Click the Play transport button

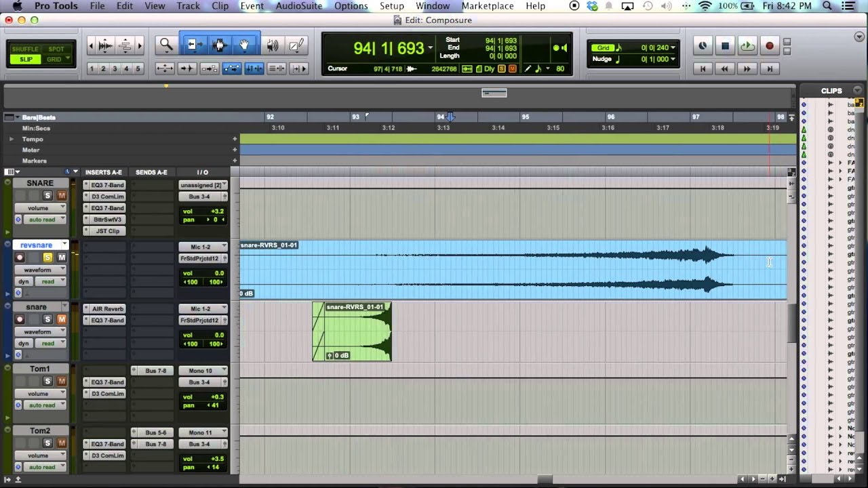[747, 46]
